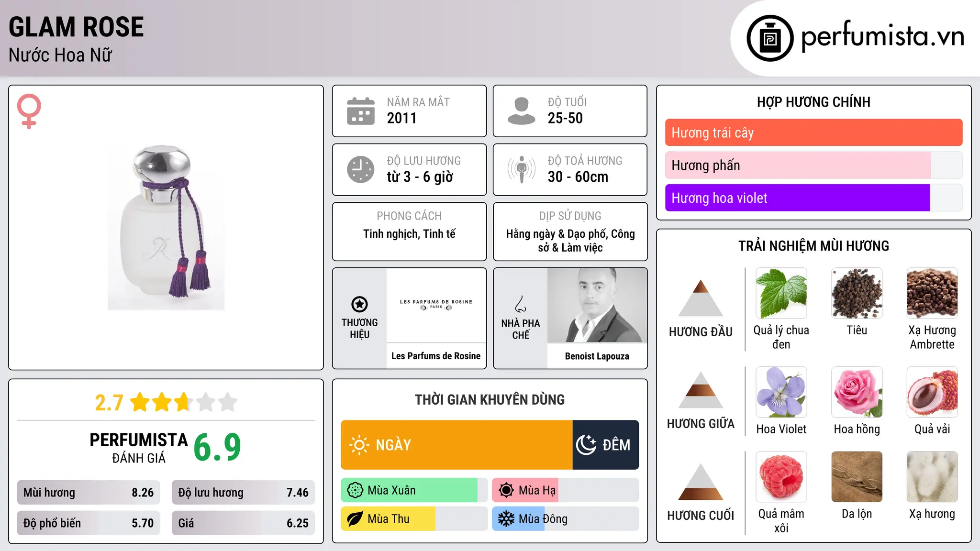The width and height of the screenshot is (980, 551).
Task: Click the Hợp hương chính heading
Action: [813, 102]
